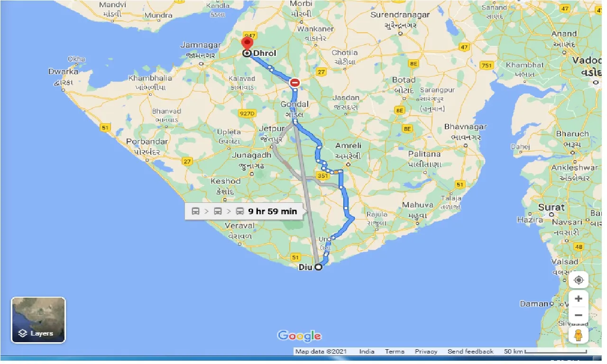Open the Privacy link
Image resolution: width=607 pixels, height=364 pixels.
[425, 351]
